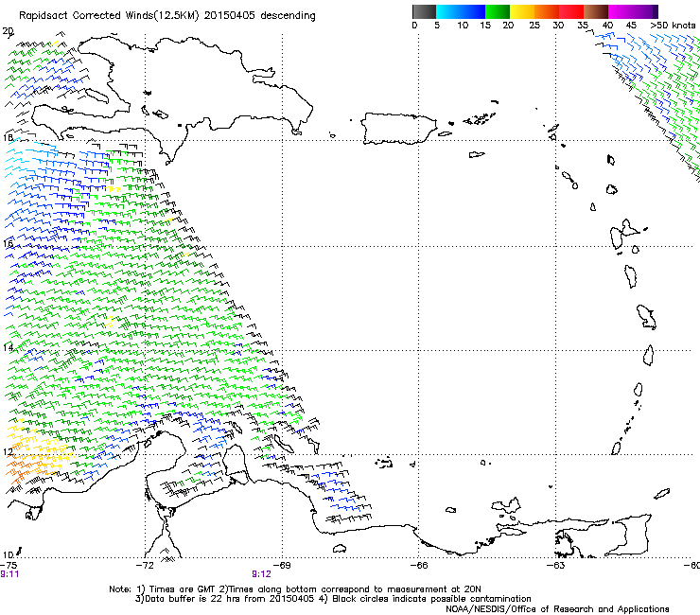The image size is (700, 615).
Task: Click the '35' label on the knots legend
Action: point(583,26)
